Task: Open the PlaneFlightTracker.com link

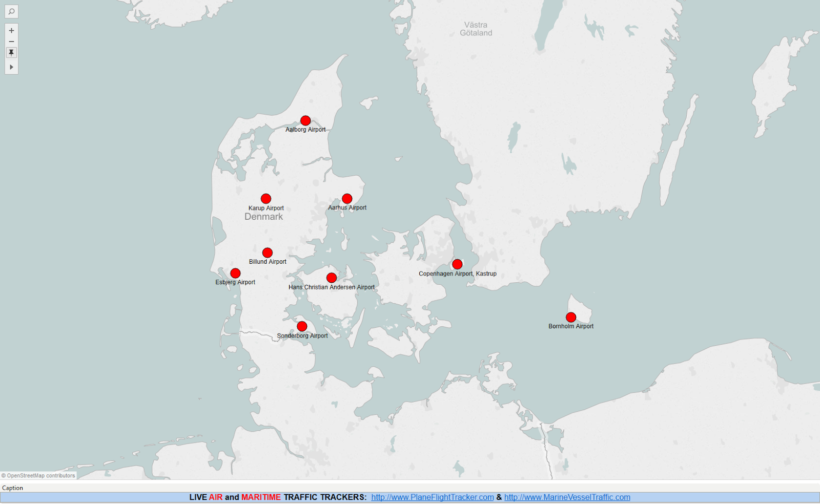Action: click(x=432, y=496)
